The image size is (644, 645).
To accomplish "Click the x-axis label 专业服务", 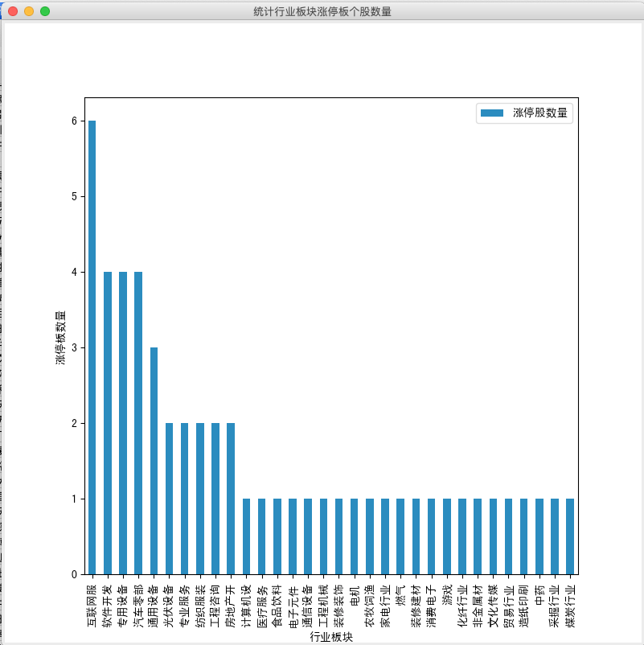I will pos(185,606).
